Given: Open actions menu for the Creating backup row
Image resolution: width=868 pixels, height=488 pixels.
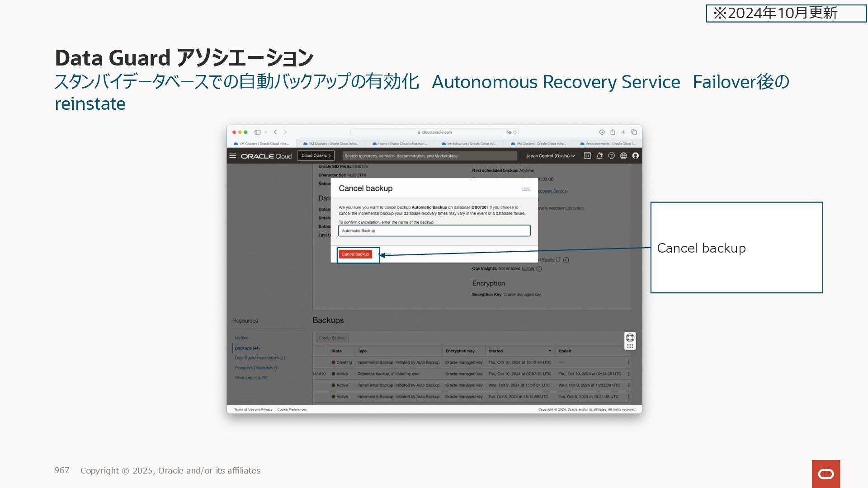Looking at the screenshot, I should (628, 363).
